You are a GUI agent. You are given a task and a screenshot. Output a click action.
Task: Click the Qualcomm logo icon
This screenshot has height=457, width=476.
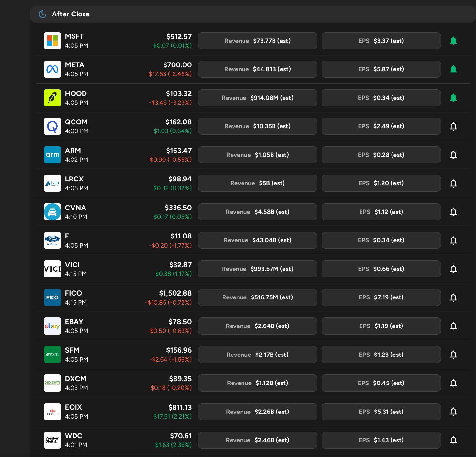52,126
